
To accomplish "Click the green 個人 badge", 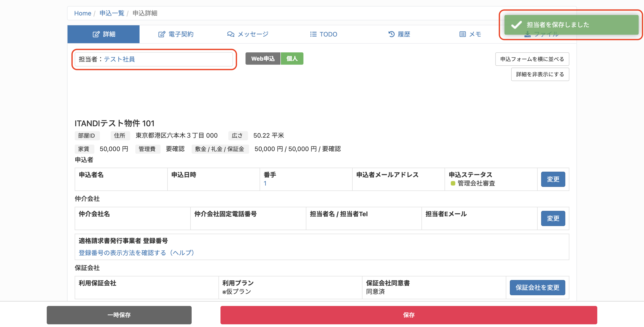I will (292, 59).
